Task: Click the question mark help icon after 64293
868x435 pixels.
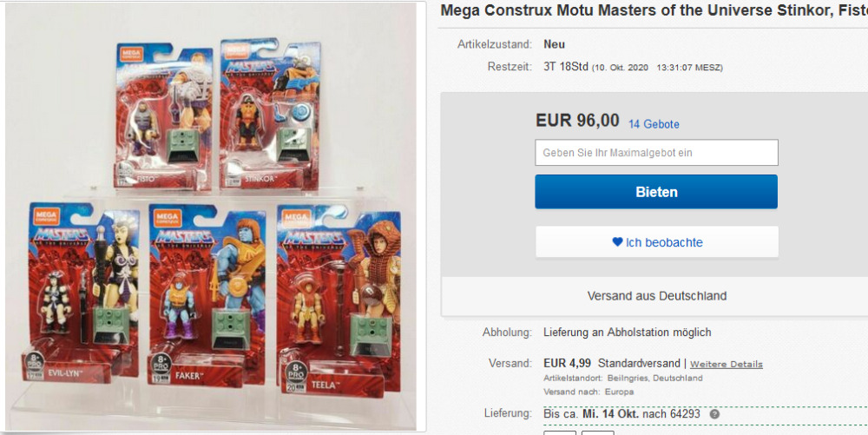Action: tap(714, 414)
